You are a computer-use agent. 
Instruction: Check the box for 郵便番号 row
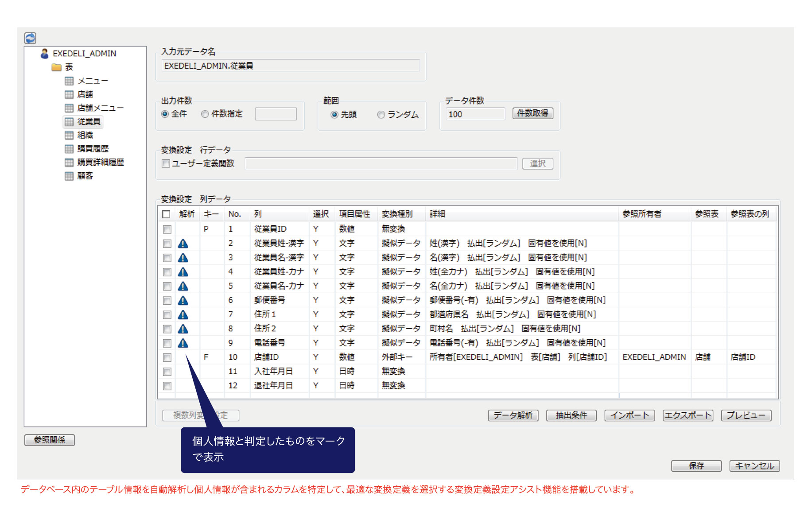pos(167,300)
